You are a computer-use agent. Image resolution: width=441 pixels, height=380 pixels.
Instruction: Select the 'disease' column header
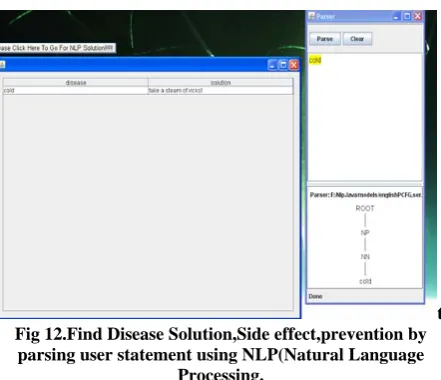pos(76,82)
